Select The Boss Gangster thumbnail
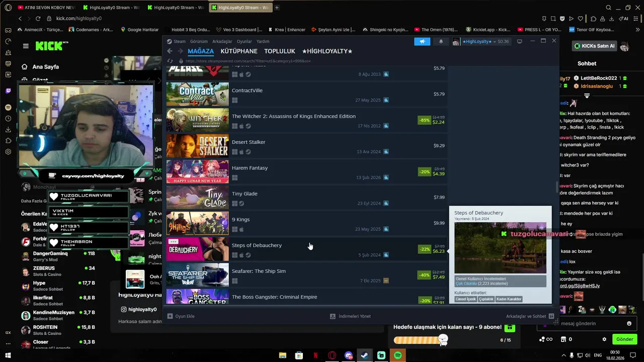 tap(197, 297)
